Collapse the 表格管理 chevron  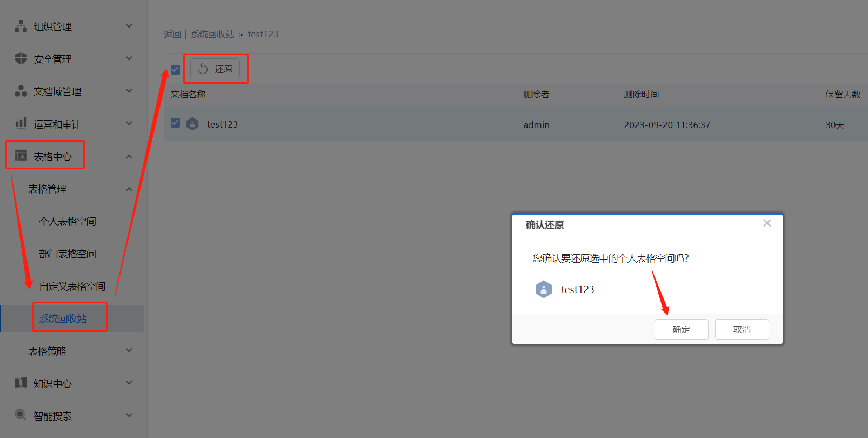tap(129, 189)
